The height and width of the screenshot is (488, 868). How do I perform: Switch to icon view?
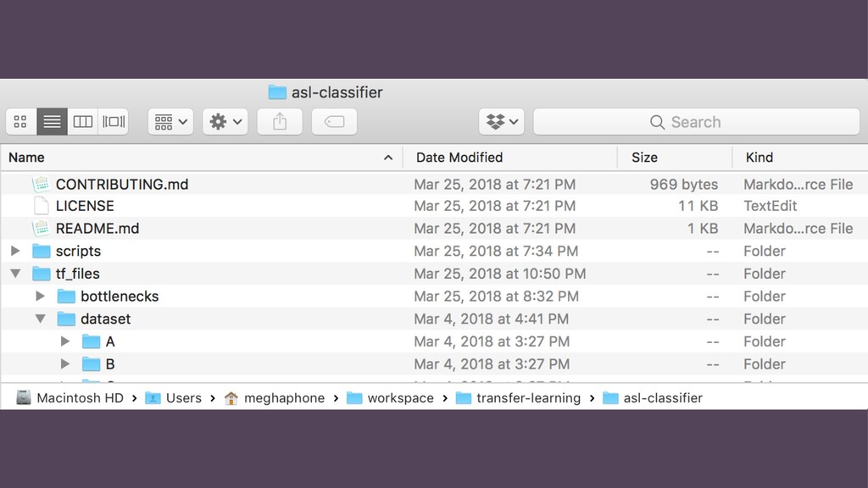click(21, 122)
